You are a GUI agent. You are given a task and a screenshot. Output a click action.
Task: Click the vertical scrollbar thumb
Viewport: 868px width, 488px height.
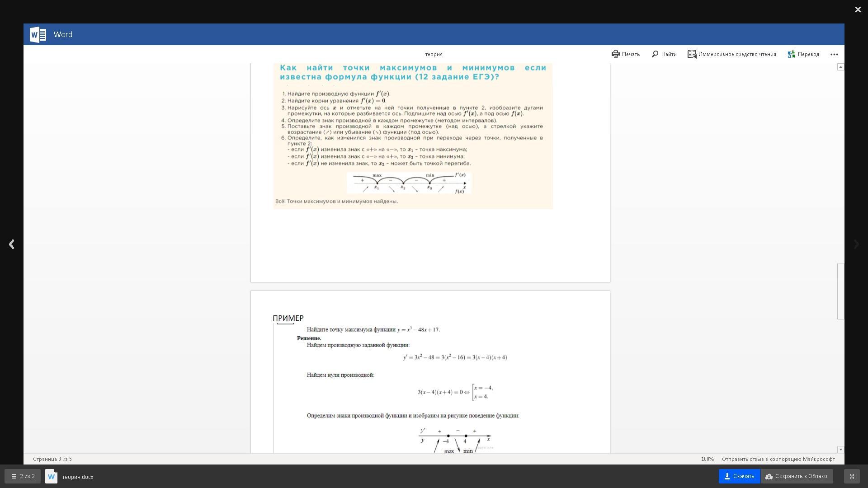tap(840, 291)
